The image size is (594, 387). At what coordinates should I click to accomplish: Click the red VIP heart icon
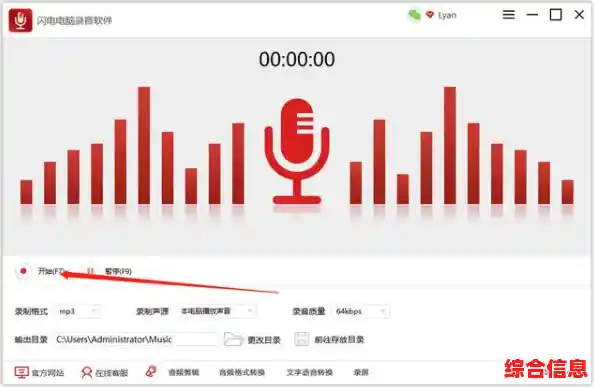430,15
